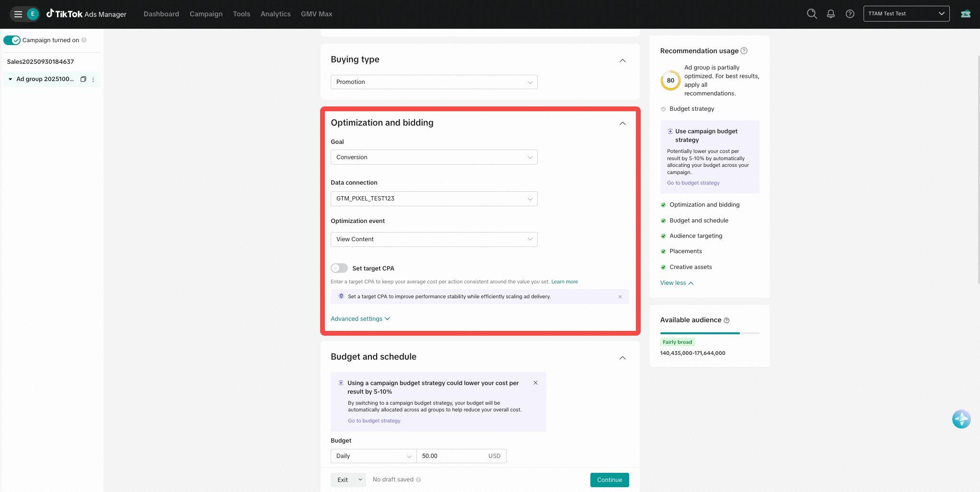Image resolution: width=980 pixels, height=492 pixels.
Task: Open the Optimization event dropdown
Action: click(x=434, y=239)
